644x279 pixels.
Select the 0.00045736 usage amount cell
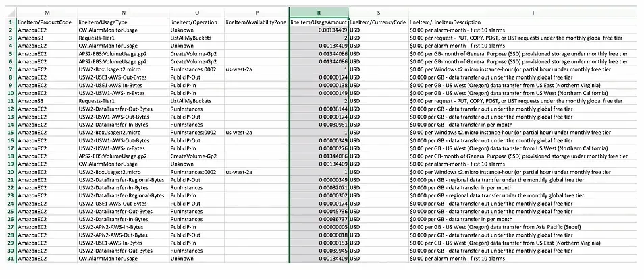coord(319,212)
